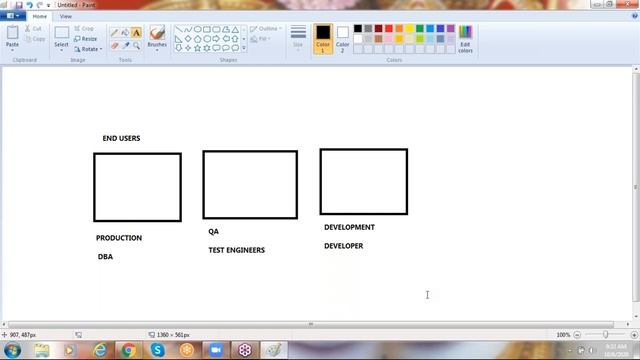Open the Brushes dropdown arrow
Viewport: 640px width, 360px height.
[157, 50]
